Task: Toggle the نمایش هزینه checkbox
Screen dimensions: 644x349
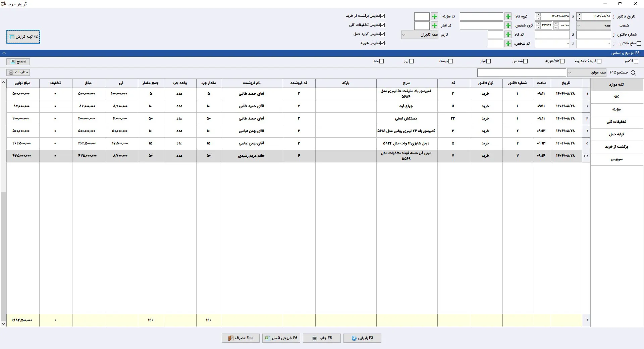Action: click(x=383, y=43)
